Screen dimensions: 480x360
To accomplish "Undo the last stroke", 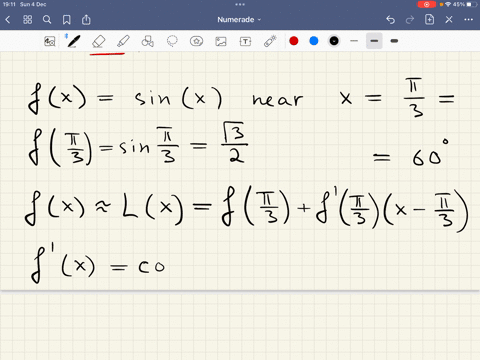I will (390, 20).
